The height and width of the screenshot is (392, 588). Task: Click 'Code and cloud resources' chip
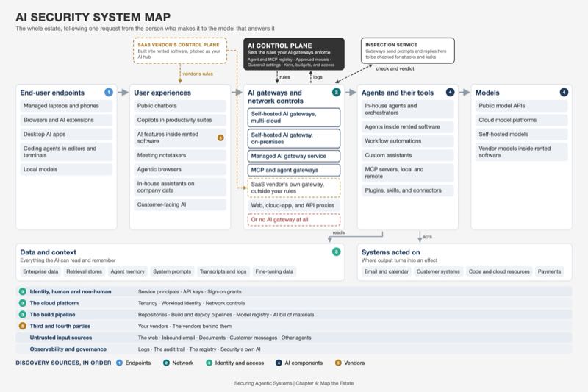pos(499,271)
